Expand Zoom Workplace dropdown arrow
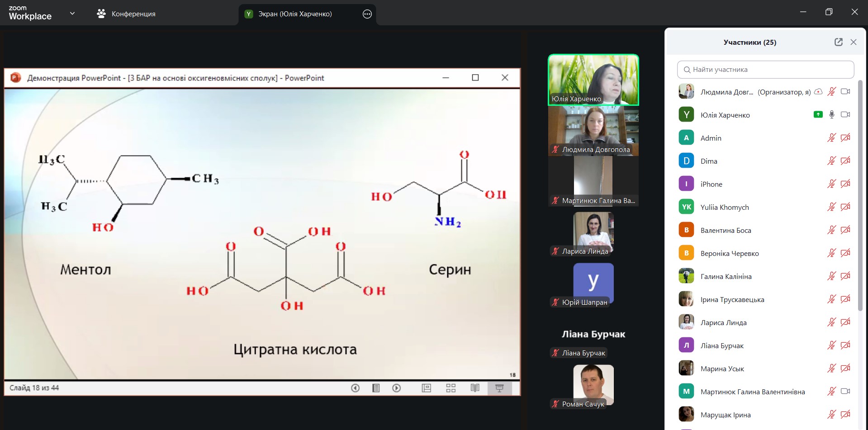Viewport: 868px width, 430px height. pyautogui.click(x=72, y=14)
